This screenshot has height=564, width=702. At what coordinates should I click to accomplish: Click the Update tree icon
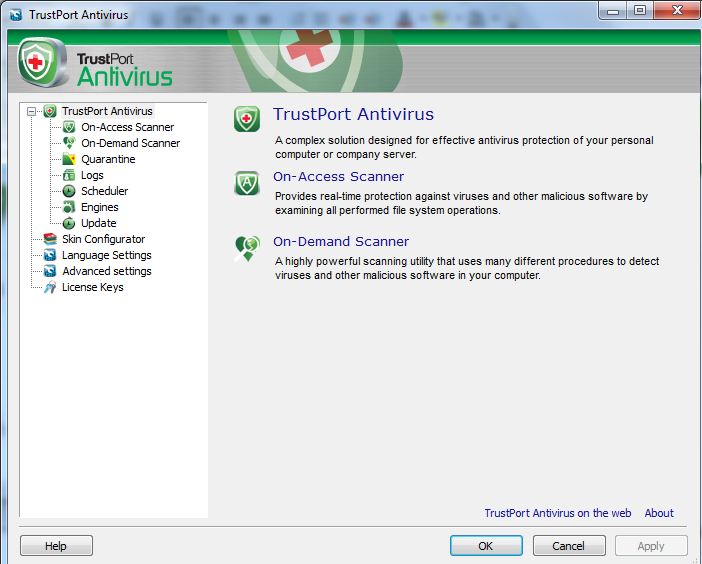tap(69, 223)
